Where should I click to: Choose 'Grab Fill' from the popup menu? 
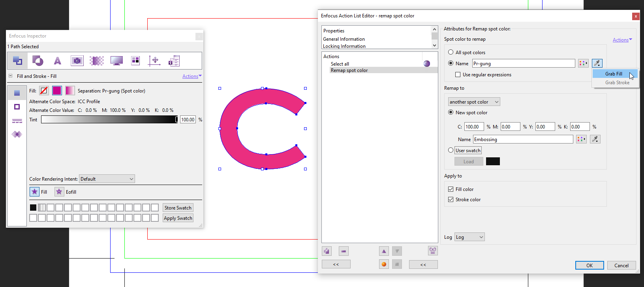click(614, 74)
